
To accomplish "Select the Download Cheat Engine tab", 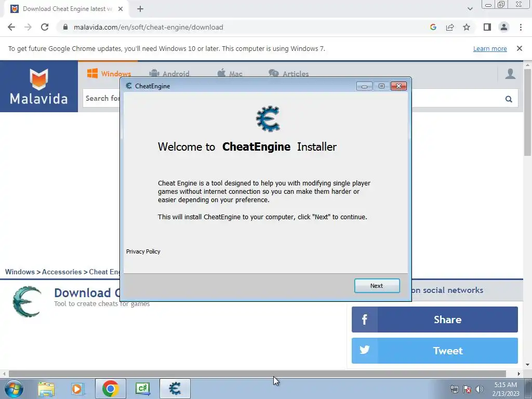I will pyautogui.click(x=66, y=9).
